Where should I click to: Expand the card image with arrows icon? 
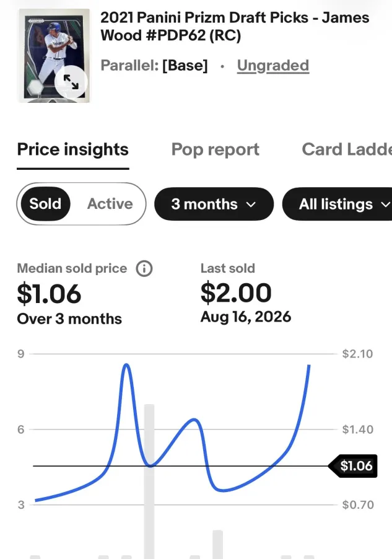click(71, 82)
